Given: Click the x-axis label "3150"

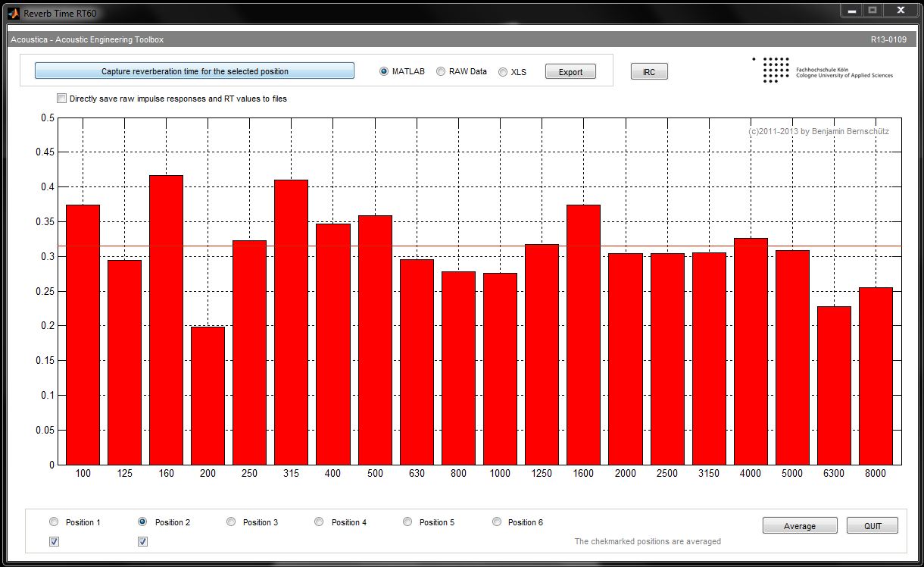Looking at the screenshot, I should click(x=709, y=474).
